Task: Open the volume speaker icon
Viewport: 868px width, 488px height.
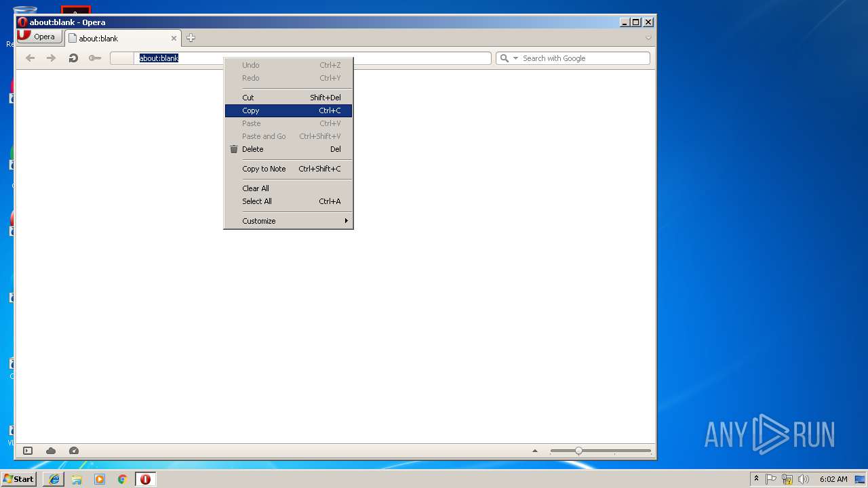Action: pyautogui.click(x=804, y=479)
